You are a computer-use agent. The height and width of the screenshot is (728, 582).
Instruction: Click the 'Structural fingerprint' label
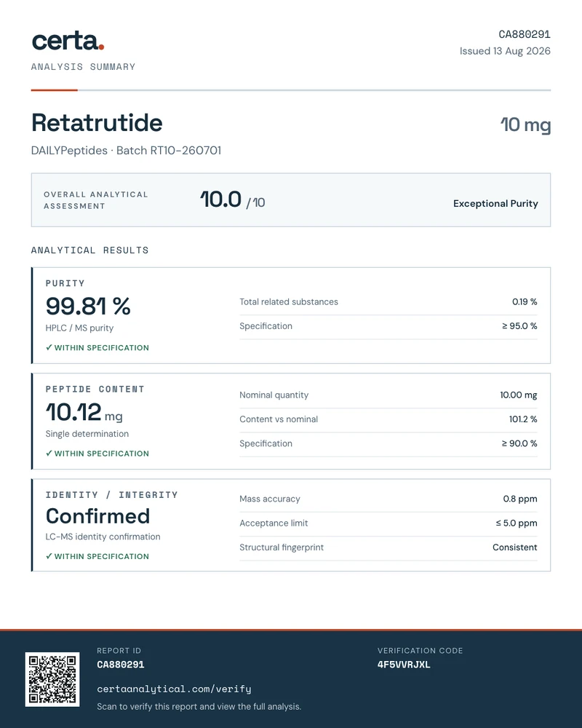tap(282, 547)
